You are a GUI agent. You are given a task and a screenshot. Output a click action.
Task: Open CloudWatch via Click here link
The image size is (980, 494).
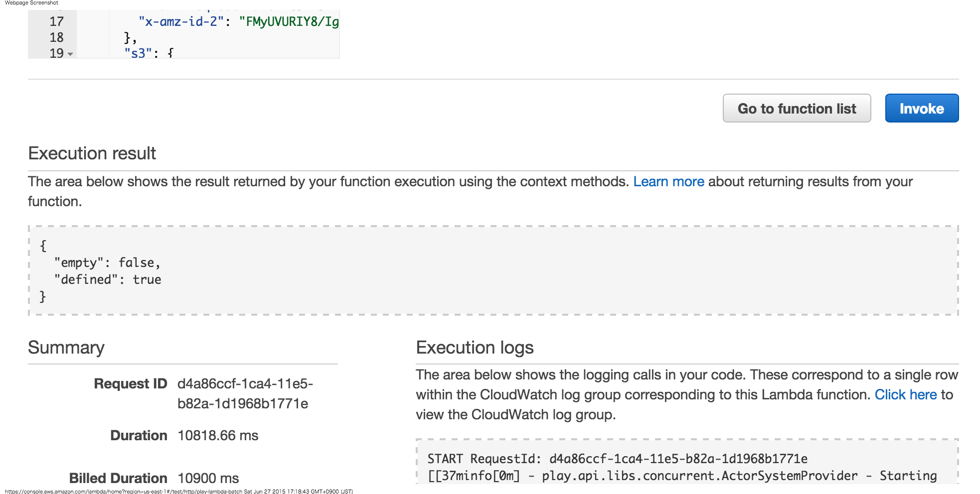tap(906, 395)
